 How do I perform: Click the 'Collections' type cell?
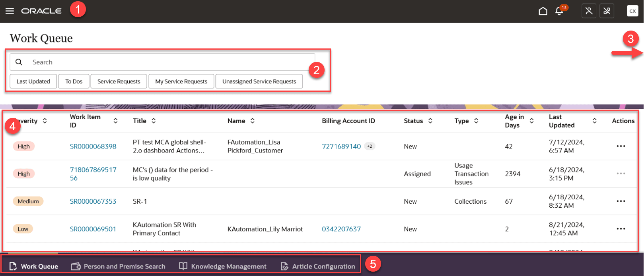471,201
